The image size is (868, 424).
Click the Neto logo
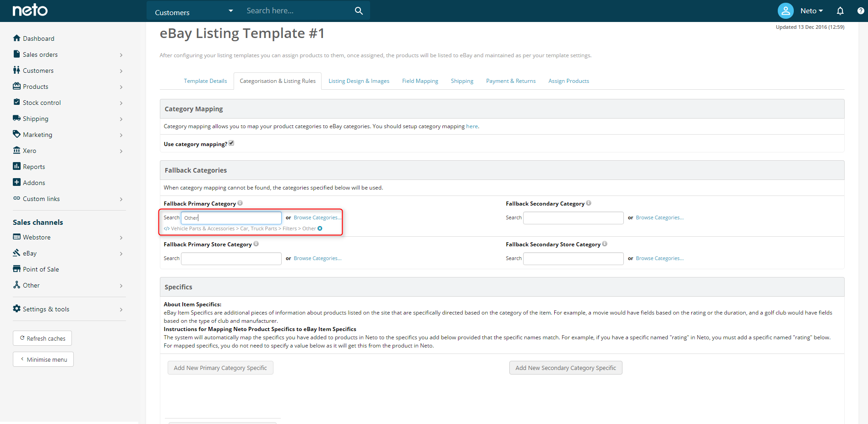coord(30,10)
